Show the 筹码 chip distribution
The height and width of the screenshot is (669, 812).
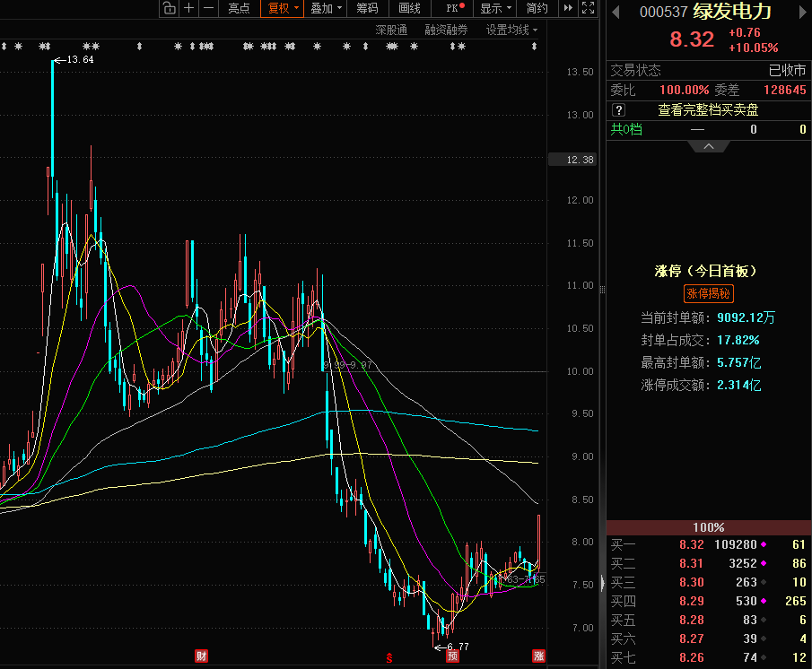(x=367, y=8)
